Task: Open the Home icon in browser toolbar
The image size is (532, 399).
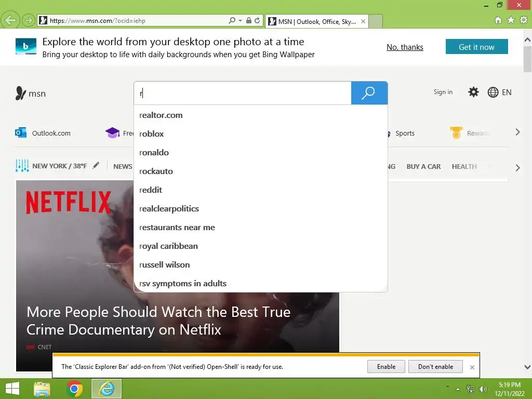Action: 498,20
